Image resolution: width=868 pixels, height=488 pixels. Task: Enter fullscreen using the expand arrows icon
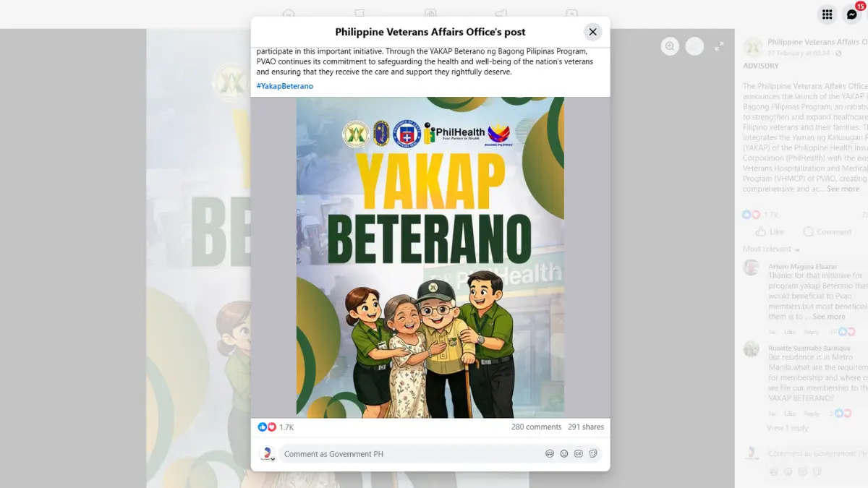[719, 46]
